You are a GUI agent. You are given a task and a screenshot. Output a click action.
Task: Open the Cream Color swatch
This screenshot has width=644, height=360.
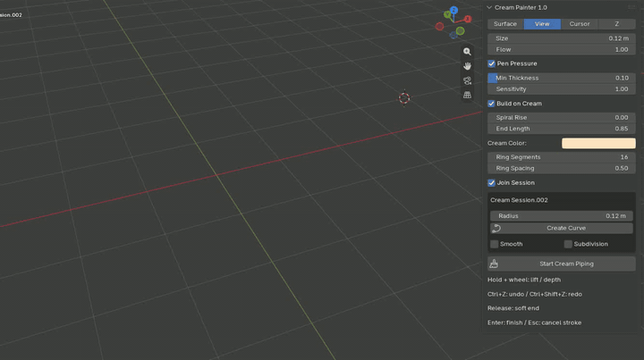point(598,143)
